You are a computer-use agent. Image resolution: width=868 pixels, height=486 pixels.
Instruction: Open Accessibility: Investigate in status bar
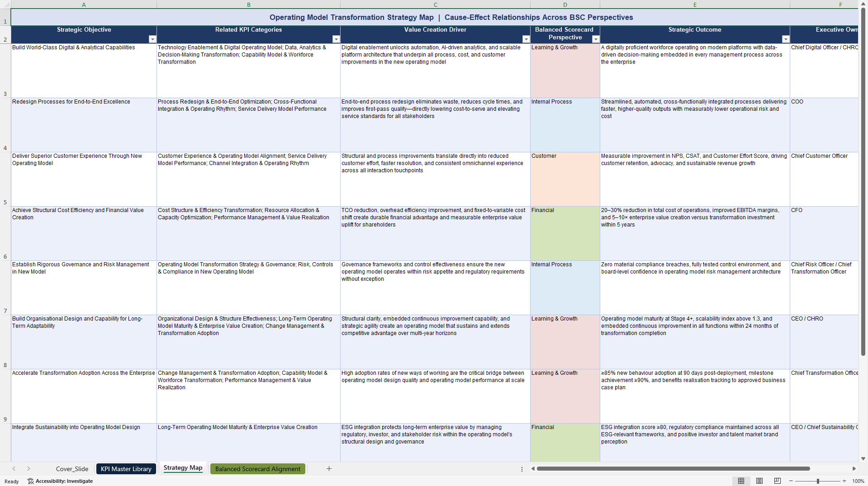click(x=60, y=481)
